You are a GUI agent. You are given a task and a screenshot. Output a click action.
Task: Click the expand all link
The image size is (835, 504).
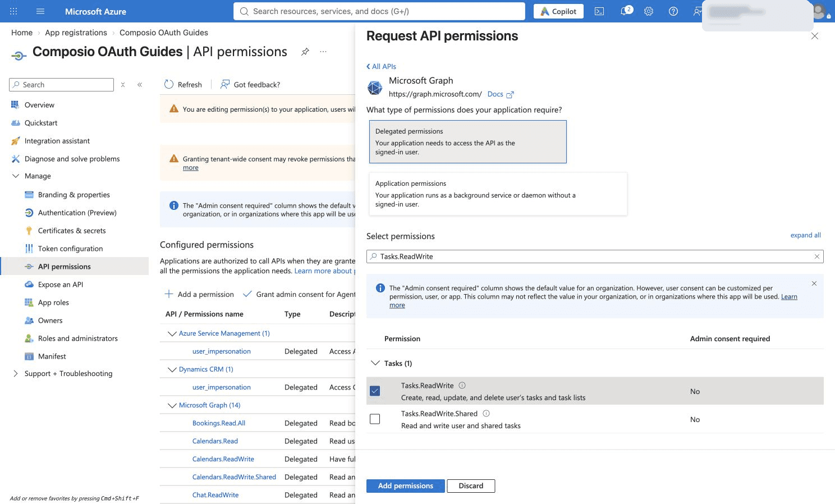pos(805,235)
